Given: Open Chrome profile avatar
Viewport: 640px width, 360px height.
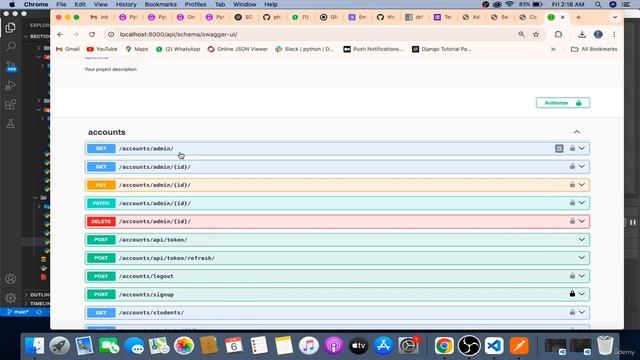Looking at the screenshot, I should (598, 35).
